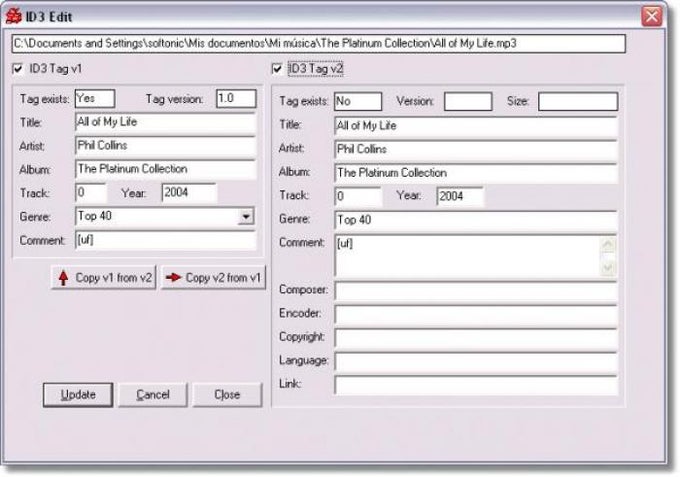Screen dimensions: 680x477
Task: Click the Update button
Action: point(78,395)
